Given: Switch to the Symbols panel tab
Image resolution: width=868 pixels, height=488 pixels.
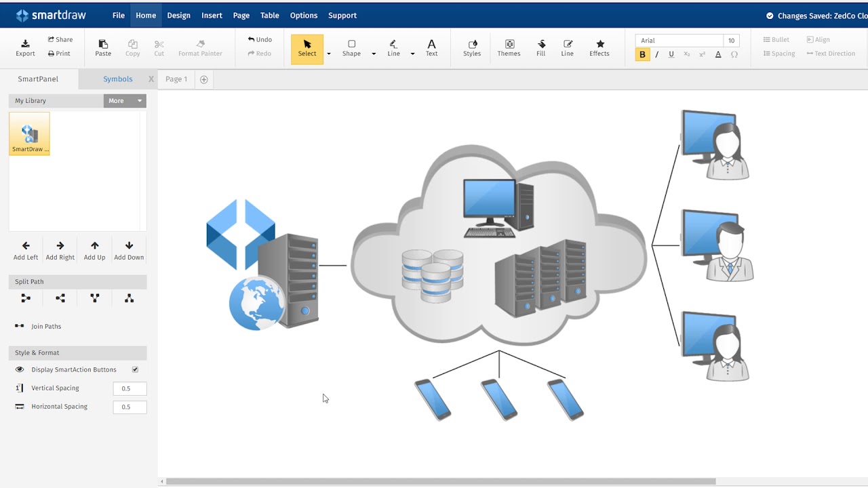Looking at the screenshot, I should click(x=117, y=79).
